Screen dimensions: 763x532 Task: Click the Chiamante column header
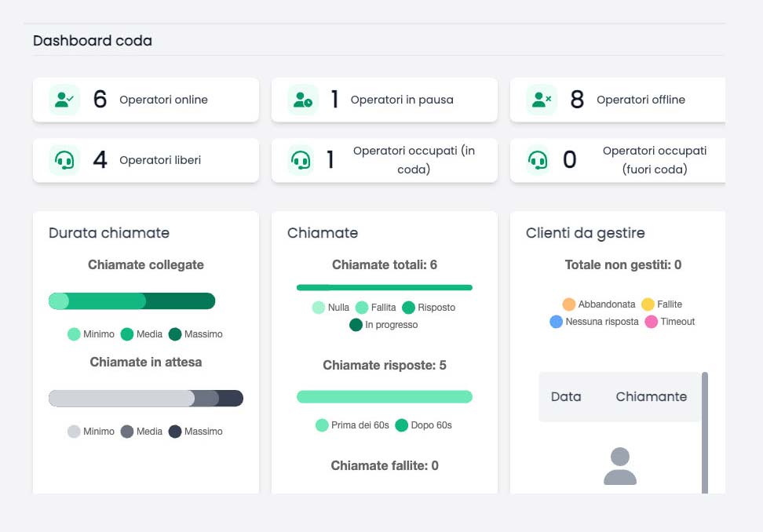[x=651, y=397]
